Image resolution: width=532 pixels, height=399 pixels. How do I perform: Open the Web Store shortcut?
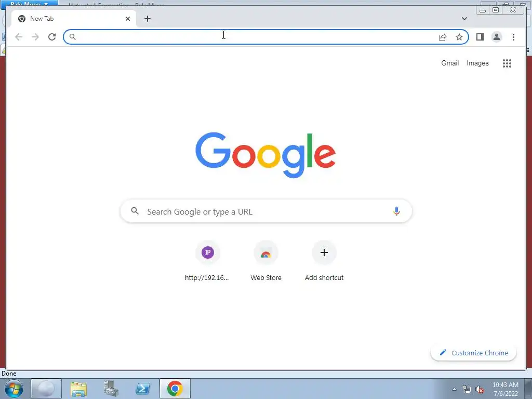click(266, 261)
